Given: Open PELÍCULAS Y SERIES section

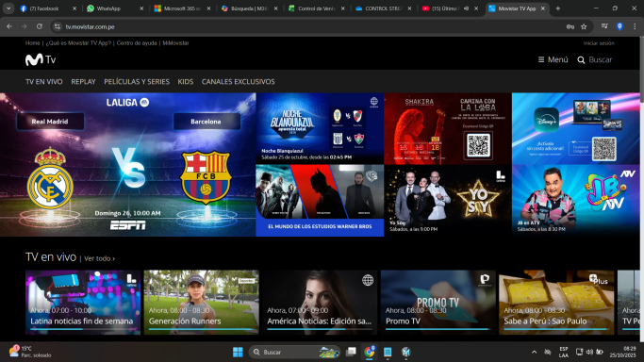Looking at the screenshot, I should [137, 82].
